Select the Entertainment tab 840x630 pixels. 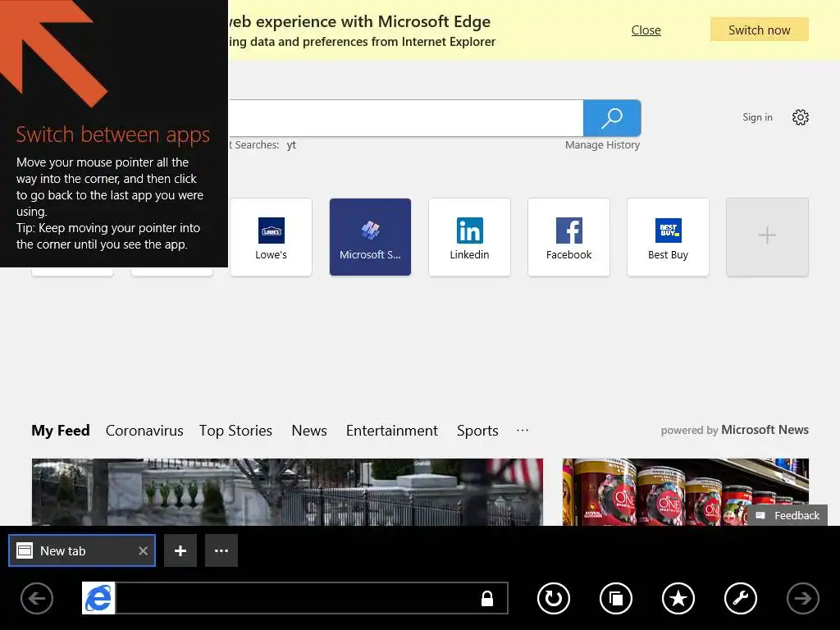point(391,431)
